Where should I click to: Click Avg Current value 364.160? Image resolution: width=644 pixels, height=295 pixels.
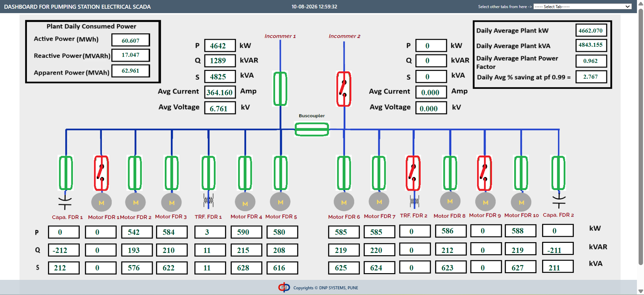click(x=220, y=93)
